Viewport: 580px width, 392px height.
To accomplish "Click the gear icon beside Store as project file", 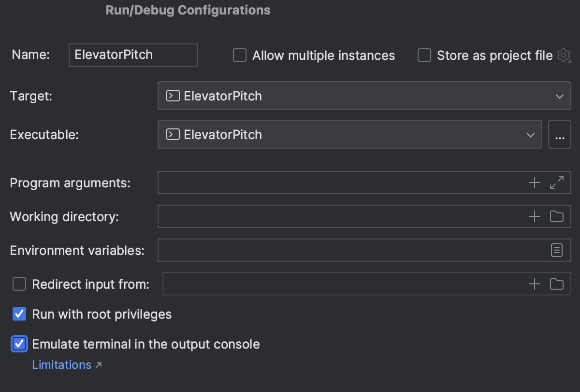I will (x=563, y=56).
